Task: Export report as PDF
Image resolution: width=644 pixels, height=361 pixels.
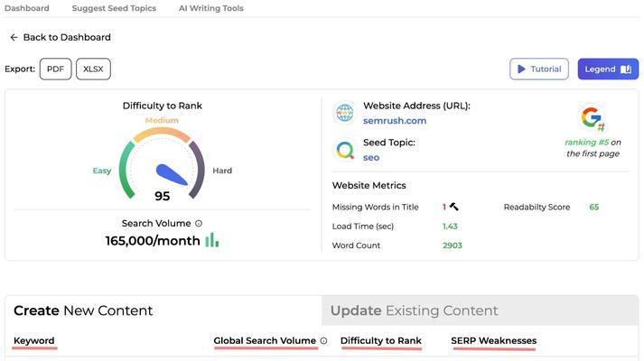Action: click(x=55, y=69)
